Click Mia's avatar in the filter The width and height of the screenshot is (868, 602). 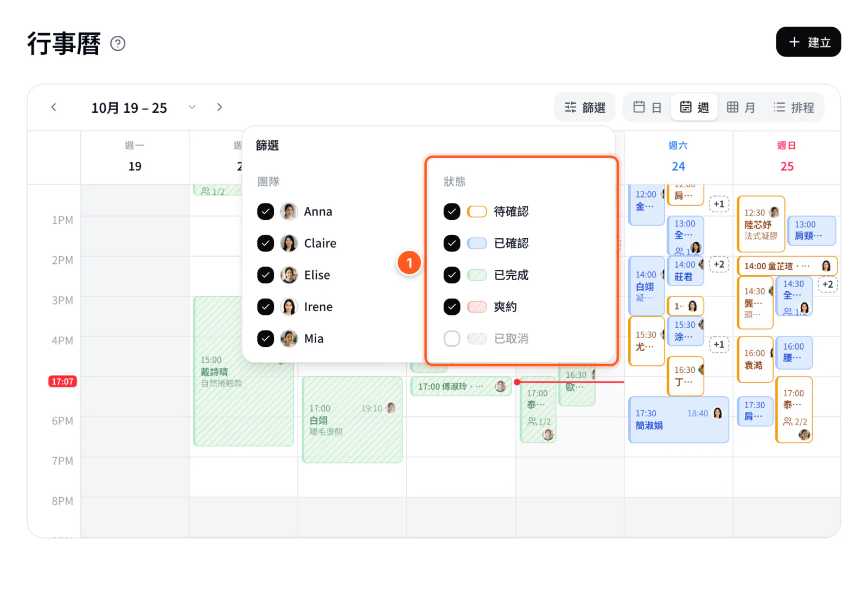click(x=289, y=339)
